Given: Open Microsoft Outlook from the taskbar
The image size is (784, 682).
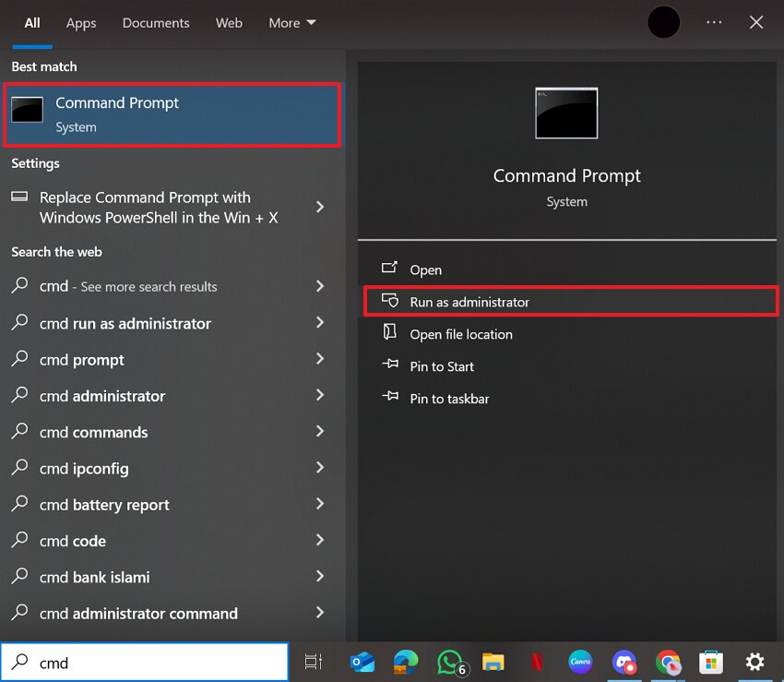Looking at the screenshot, I should point(362,663).
